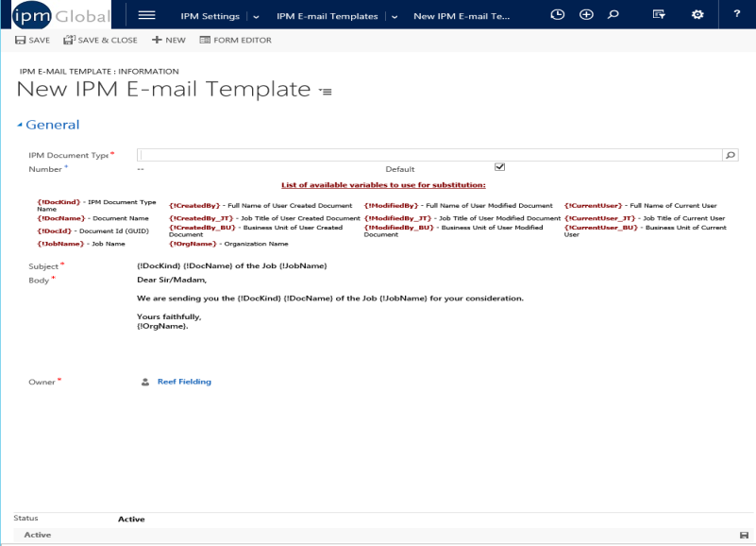Open the IPM Document Type lookup magnifier
The image size is (756, 546).
(730, 154)
